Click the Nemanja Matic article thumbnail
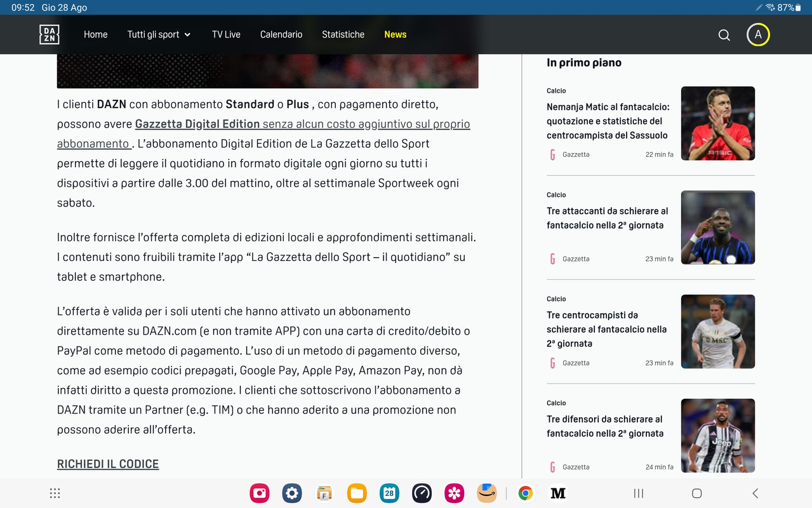Screen dimensions: 812x508 coord(718,123)
